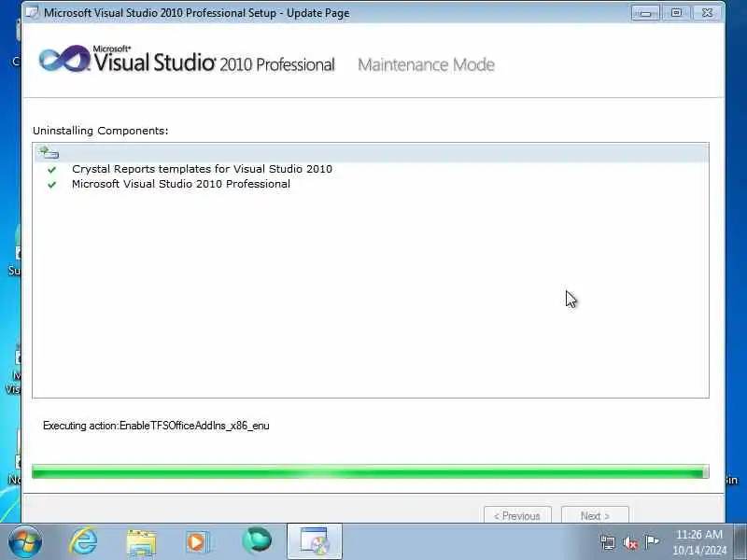Screen dimensions: 747x560
Task: Select the Visual Studio setup taskbar button
Action: pyautogui.click(x=315, y=541)
